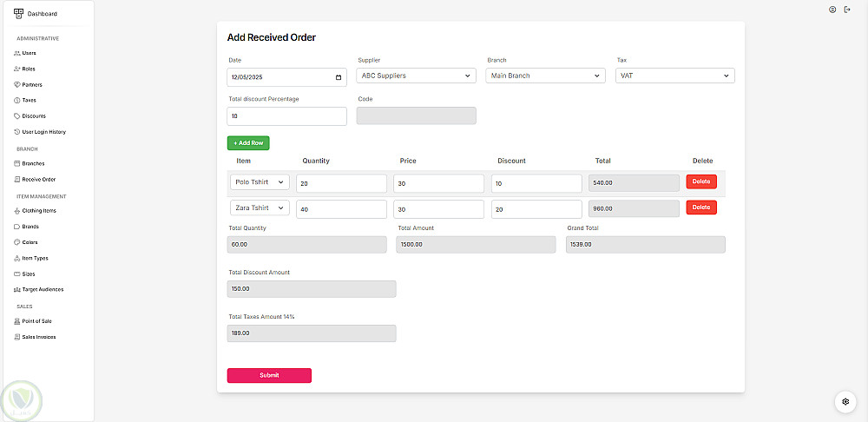The height and width of the screenshot is (422, 868).
Task: Expand the Tax dropdown
Action: pos(675,76)
